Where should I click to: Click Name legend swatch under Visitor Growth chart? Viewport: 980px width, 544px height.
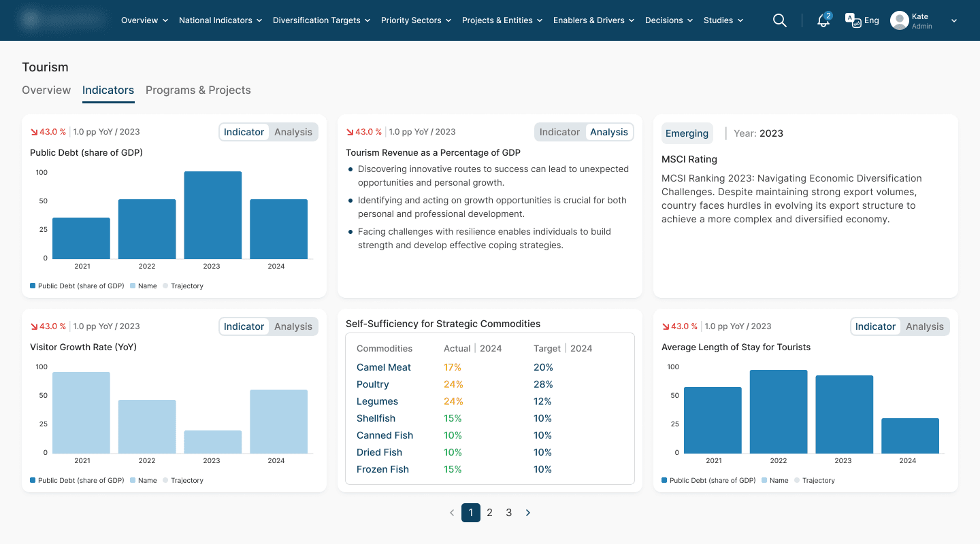pyautogui.click(x=133, y=481)
